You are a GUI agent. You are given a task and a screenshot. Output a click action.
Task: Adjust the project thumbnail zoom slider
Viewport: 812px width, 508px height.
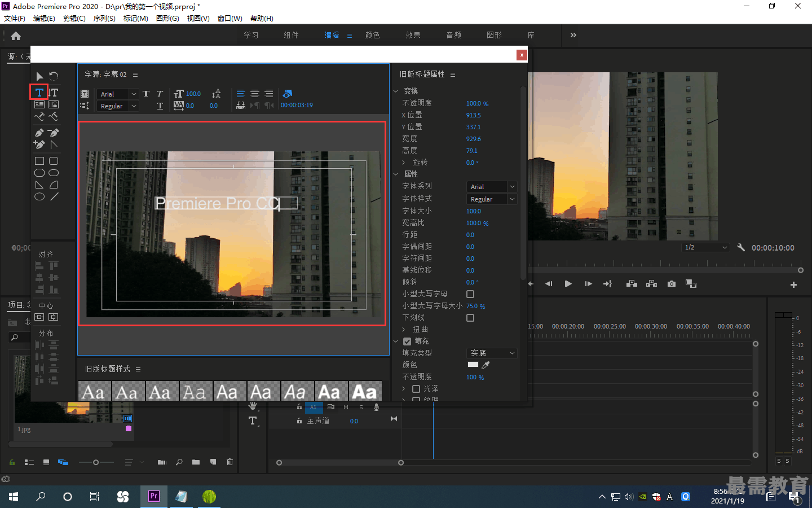tap(96, 462)
